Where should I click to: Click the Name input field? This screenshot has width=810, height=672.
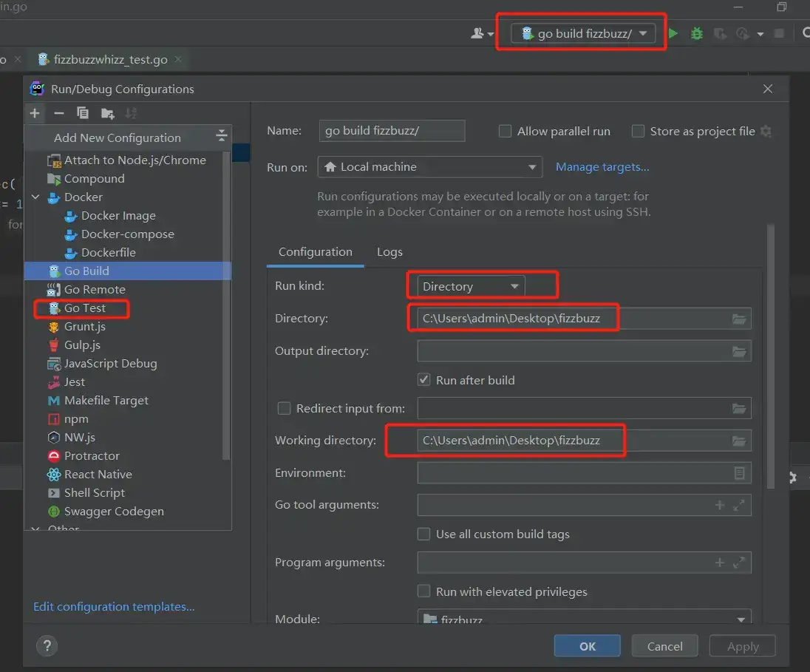[392, 131]
